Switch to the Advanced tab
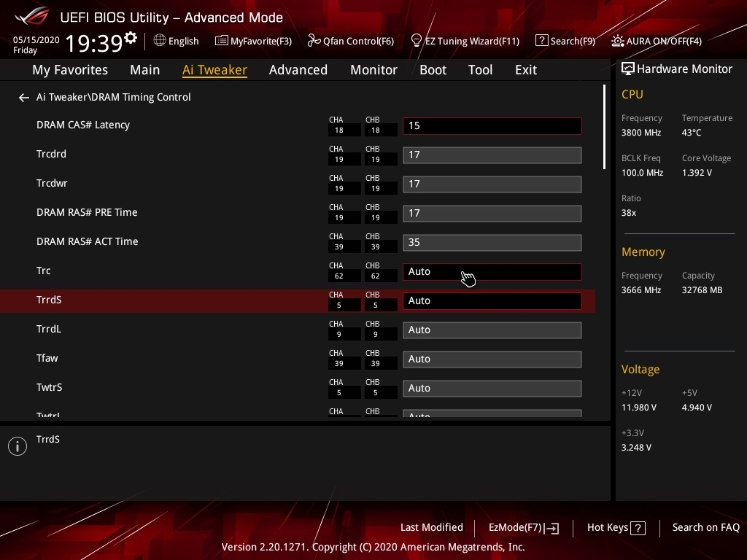747x560 pixels. (298, 70)
